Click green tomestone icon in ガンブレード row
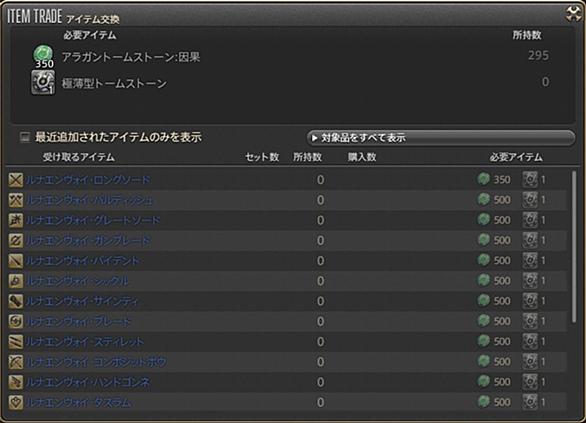Viewport: 586px width, 423px height. pos(483,240)
